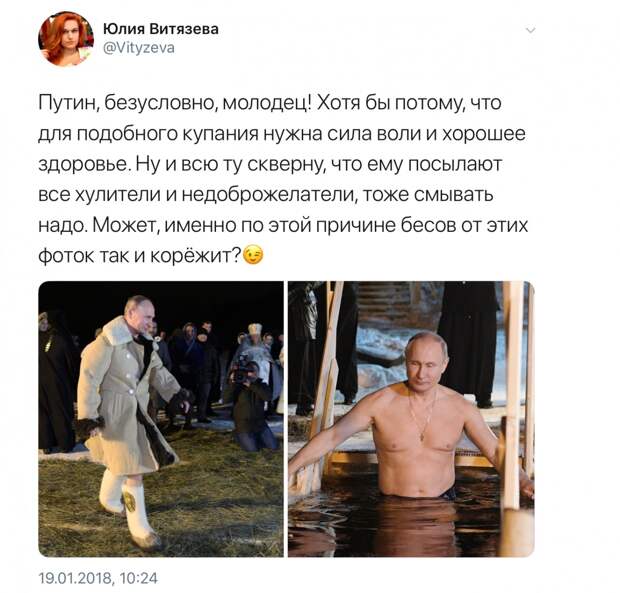The height and width of the screenshot is (593, 620).
Task: Open the right photo of ice bathing
Action: 411,419
